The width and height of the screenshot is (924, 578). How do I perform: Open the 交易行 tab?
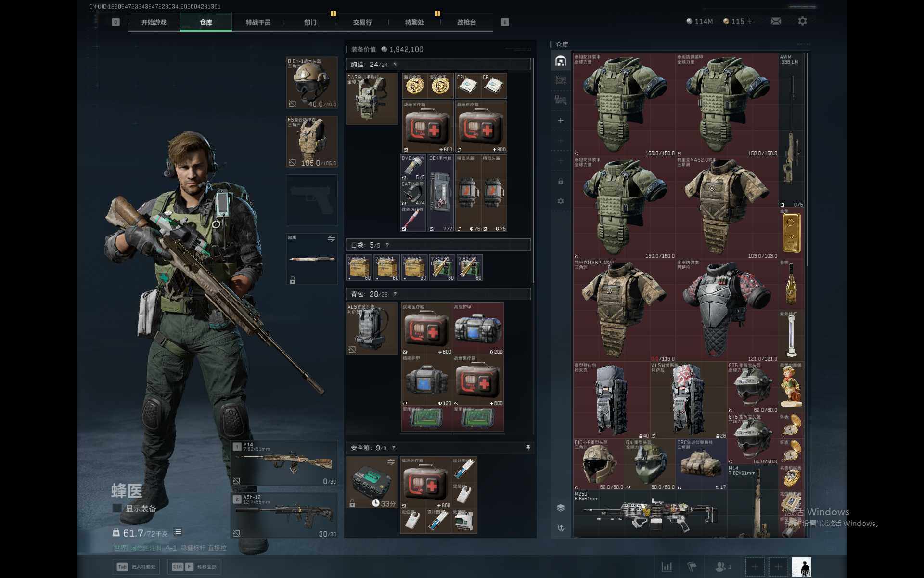362,22
